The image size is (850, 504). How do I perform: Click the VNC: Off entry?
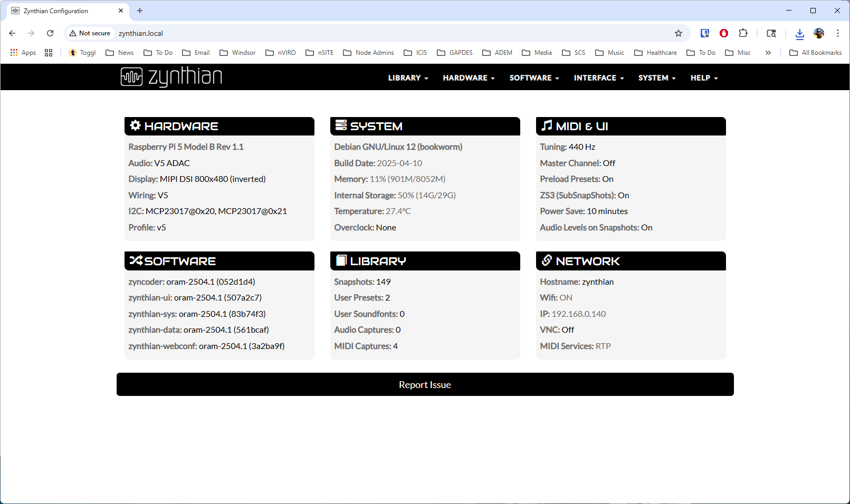557,329
